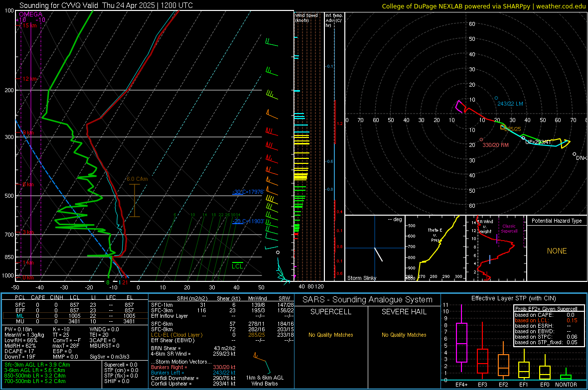Image resolution: width=588 pixels, height=390 pixels.
Task: Click the 330/20 RM hodograph label
Action: tap(495, 145)
